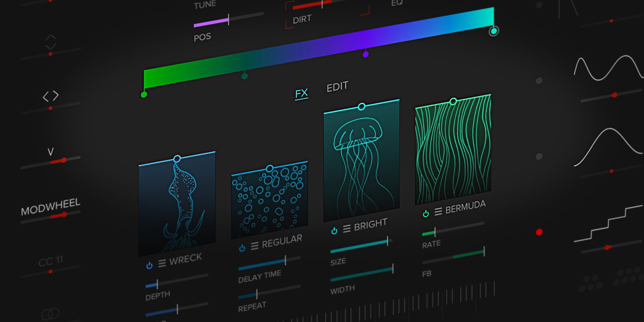644x322 pixels.
Task: Toggle the REGULAR effect power button
Action: pyautogui.click(x=242, y=248)
